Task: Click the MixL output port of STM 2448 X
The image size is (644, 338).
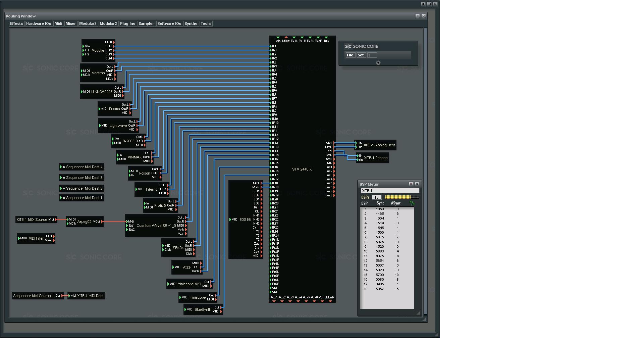Action: pos(334,143)
